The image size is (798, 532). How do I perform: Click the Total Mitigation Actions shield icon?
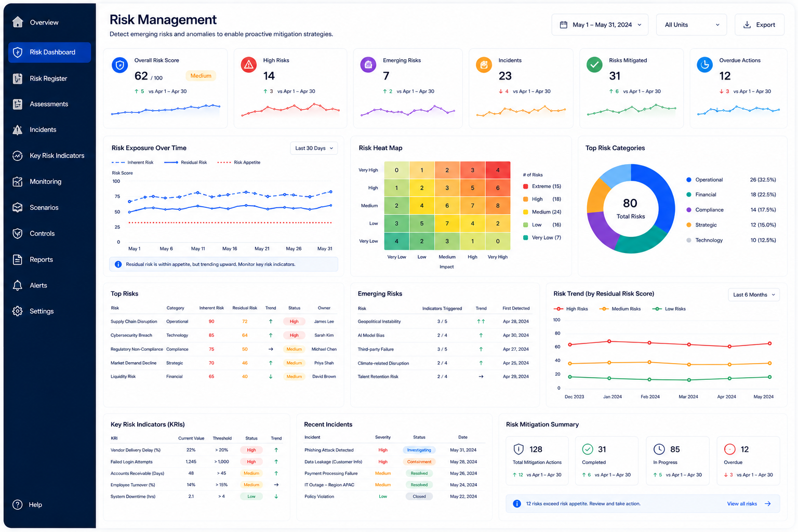[518, 449]
